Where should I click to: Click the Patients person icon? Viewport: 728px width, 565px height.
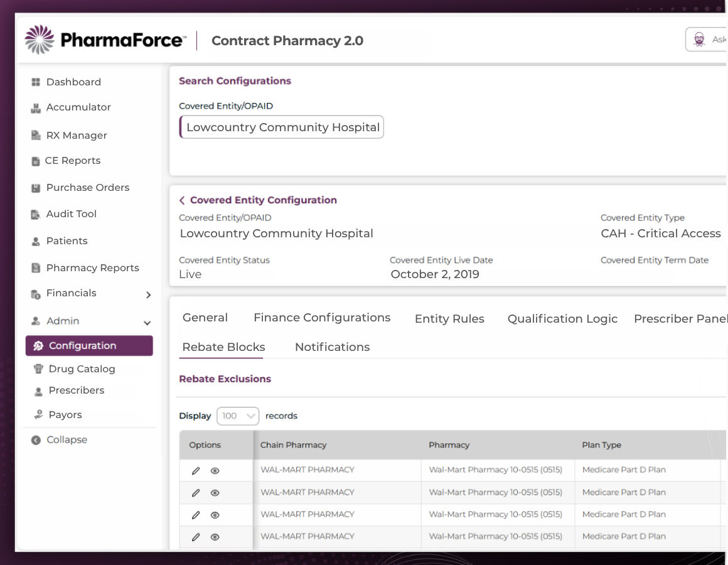tap(36, 242)
